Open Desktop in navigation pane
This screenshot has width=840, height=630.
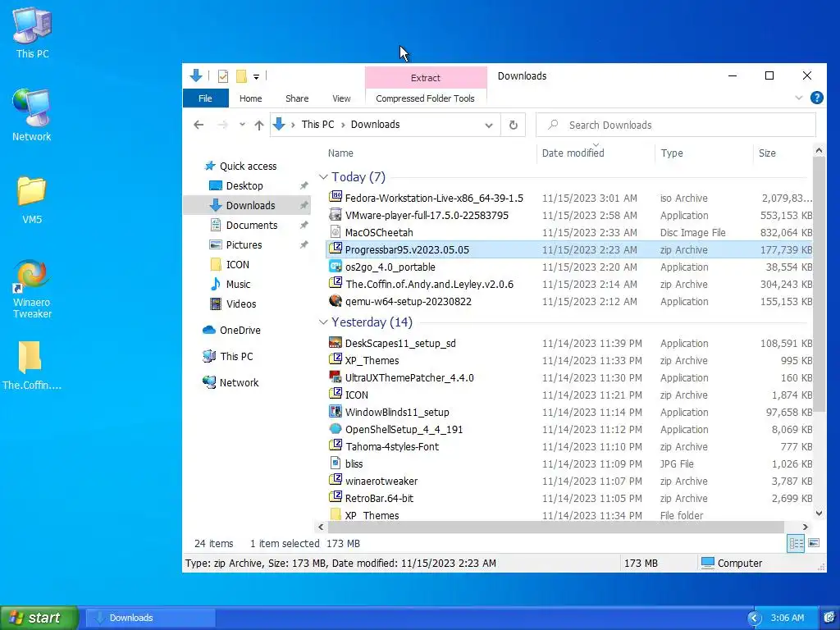(244, 186)
